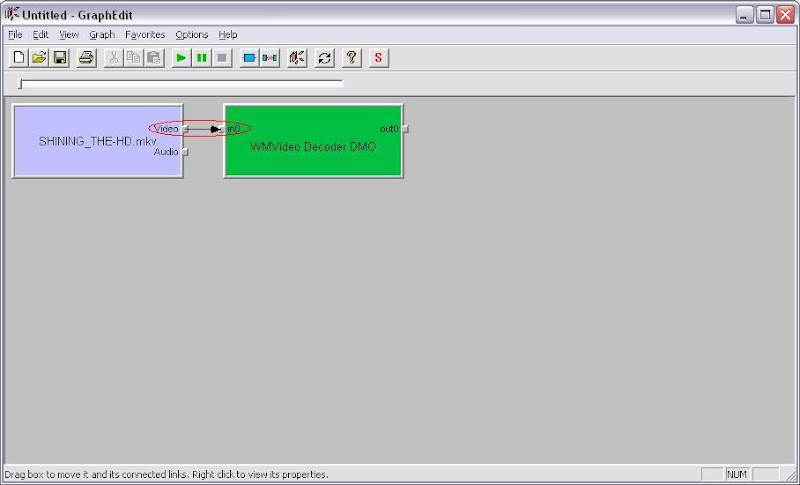800x485 pixels.
Task: Print the graph with the printer icon
Action: (x=86, y=58)
